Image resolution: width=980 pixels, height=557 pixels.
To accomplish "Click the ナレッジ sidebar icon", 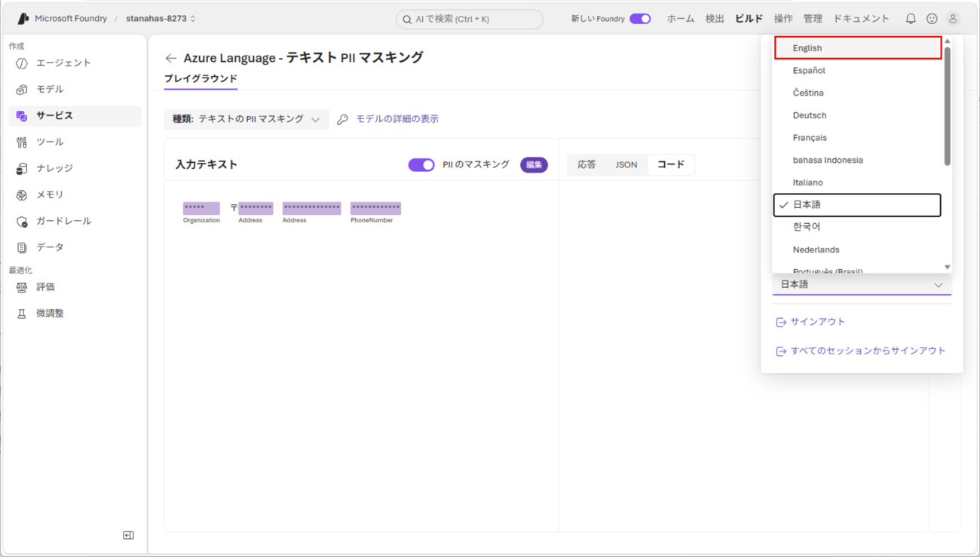I will 22,169.
